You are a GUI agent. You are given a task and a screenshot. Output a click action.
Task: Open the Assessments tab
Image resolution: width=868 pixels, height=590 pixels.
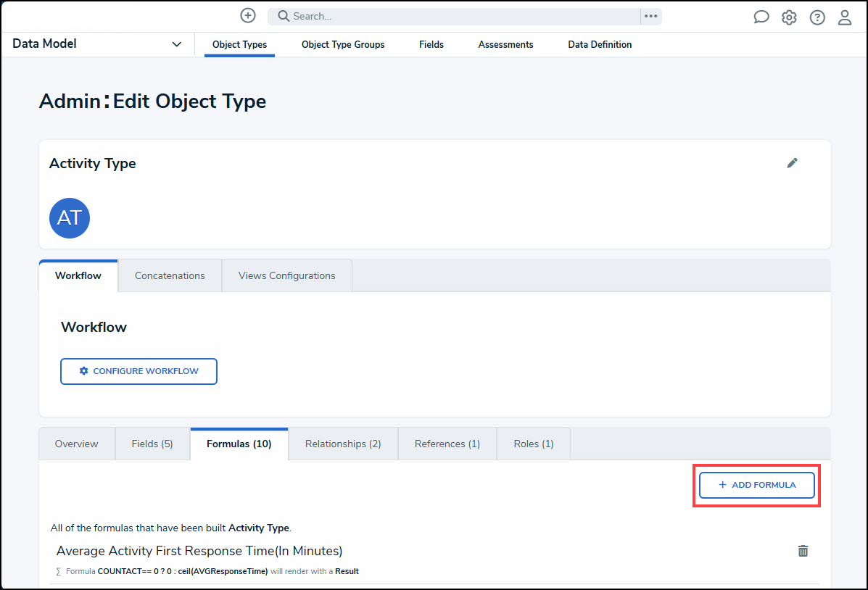point(505,45)
